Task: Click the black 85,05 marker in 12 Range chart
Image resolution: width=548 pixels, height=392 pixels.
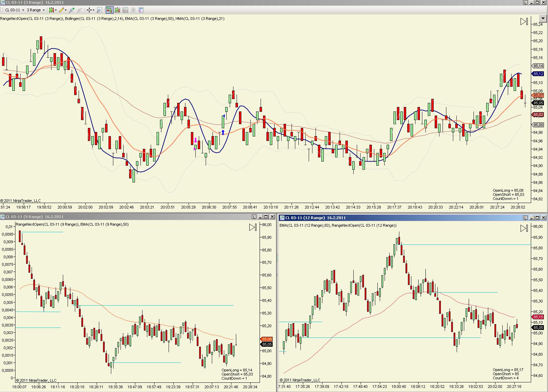Action: tap(538, 328)
